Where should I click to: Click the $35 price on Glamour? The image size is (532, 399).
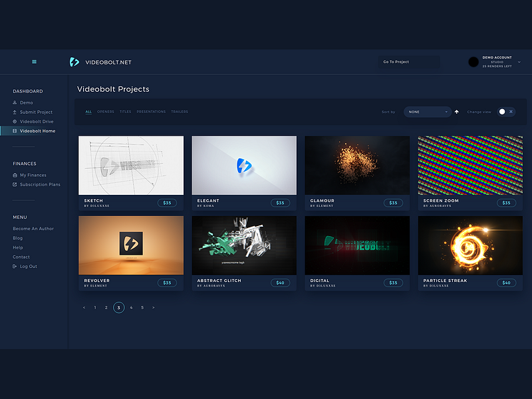point(393,203)
